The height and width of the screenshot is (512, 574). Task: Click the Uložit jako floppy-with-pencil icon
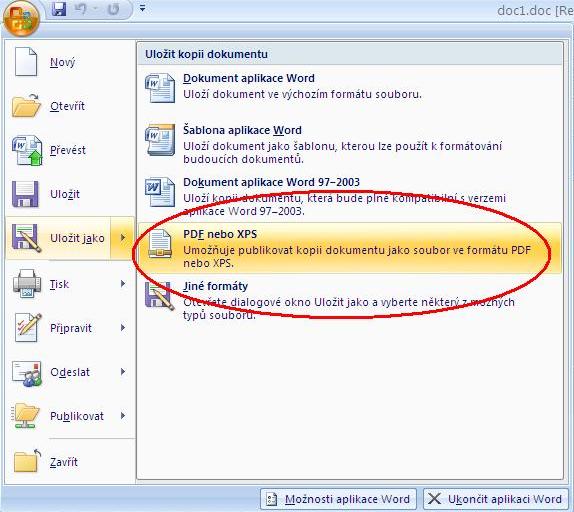[x=26, y=238]
